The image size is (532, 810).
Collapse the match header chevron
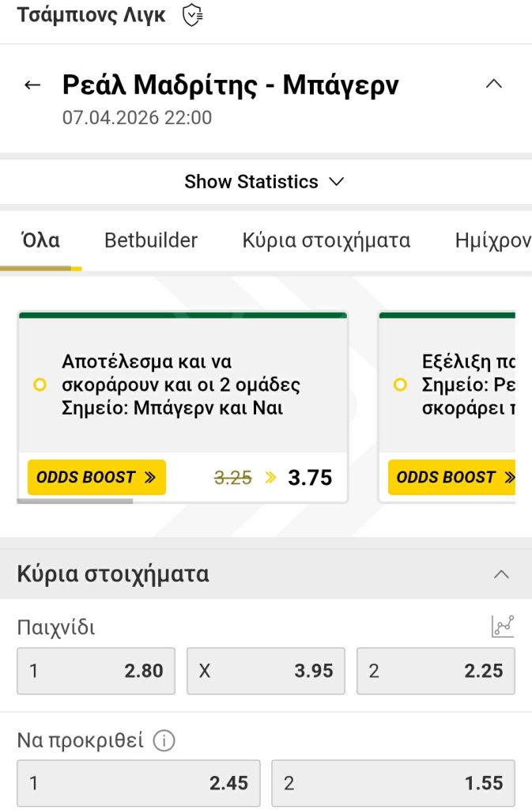coord(494,84)
